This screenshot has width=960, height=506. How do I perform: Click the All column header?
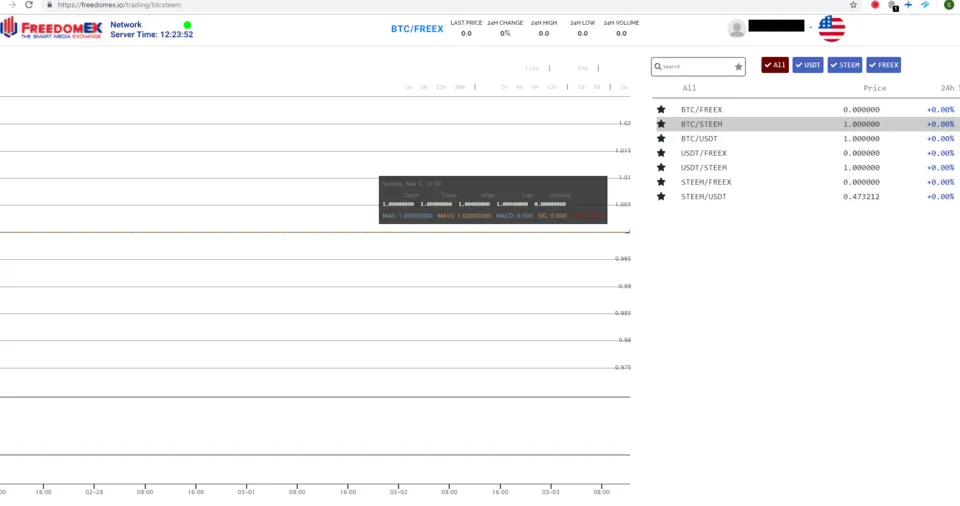click(689, 88)
